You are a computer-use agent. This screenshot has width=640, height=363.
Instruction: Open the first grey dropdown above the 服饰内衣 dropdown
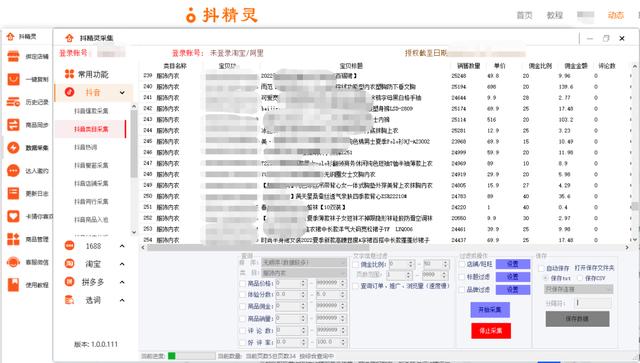coord(304,262)
